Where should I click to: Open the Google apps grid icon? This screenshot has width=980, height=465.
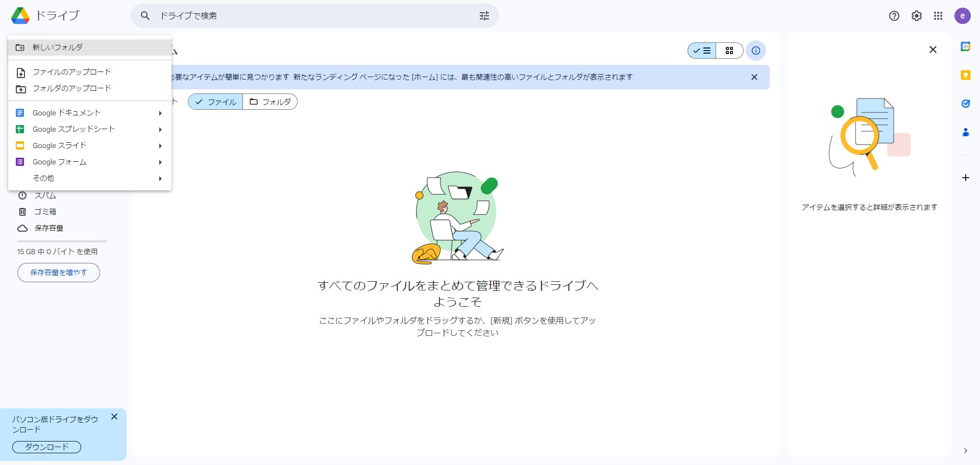click(938, 16)
